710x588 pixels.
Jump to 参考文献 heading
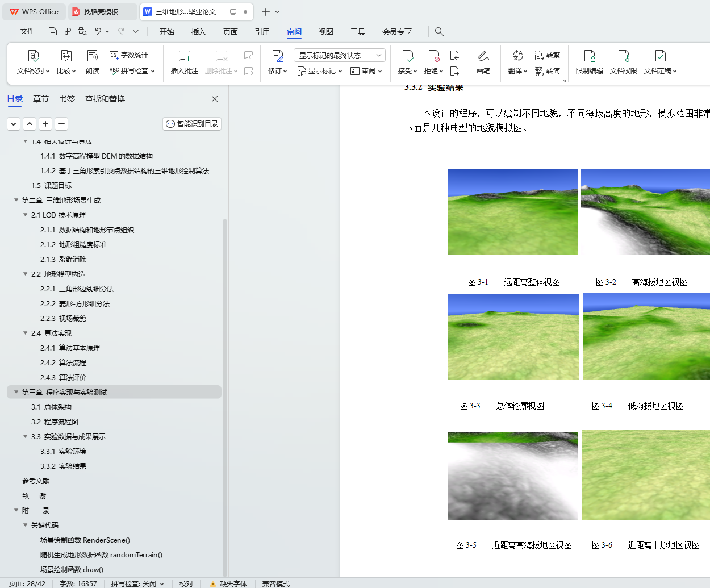click(36, 481)
